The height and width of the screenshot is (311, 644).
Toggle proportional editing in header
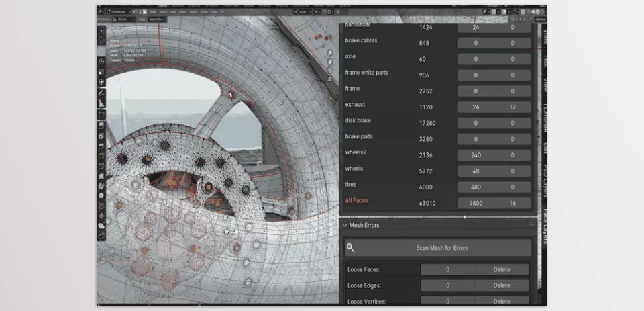[337, 12]
